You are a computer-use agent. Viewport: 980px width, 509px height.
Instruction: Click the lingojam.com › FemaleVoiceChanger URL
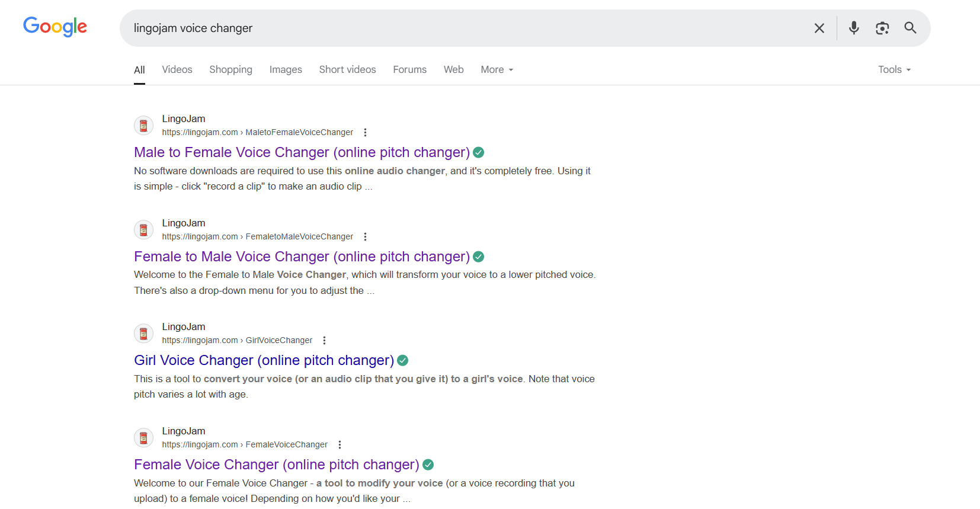245,445
